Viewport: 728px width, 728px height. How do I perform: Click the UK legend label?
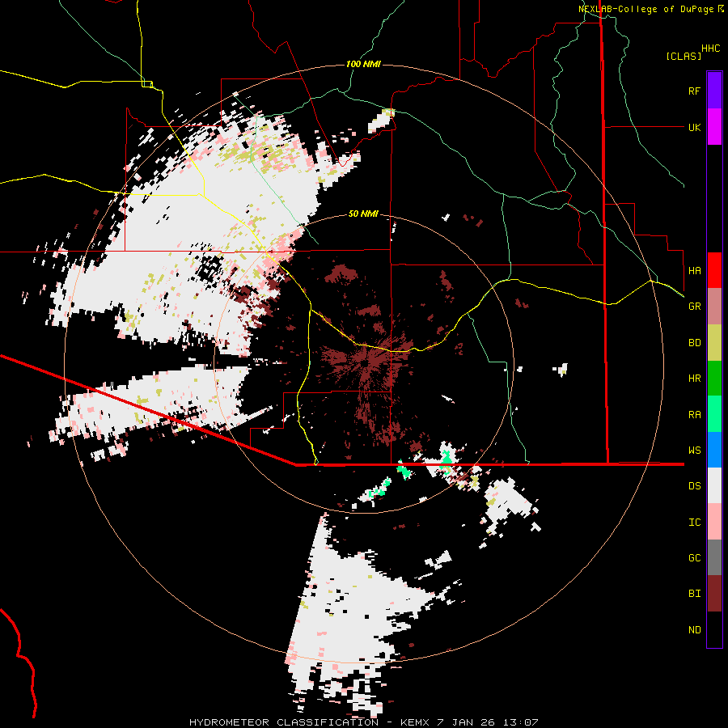[x=694, y=127]
